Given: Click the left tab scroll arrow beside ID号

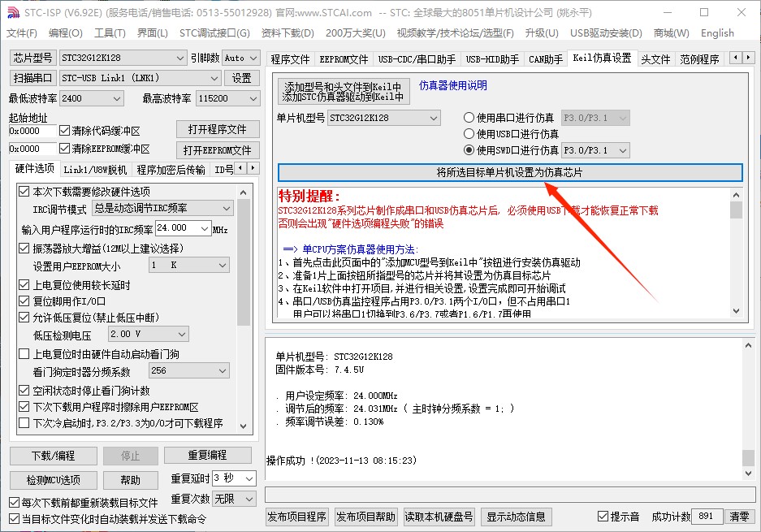Looking at the screenshot, I should [240, 168].
